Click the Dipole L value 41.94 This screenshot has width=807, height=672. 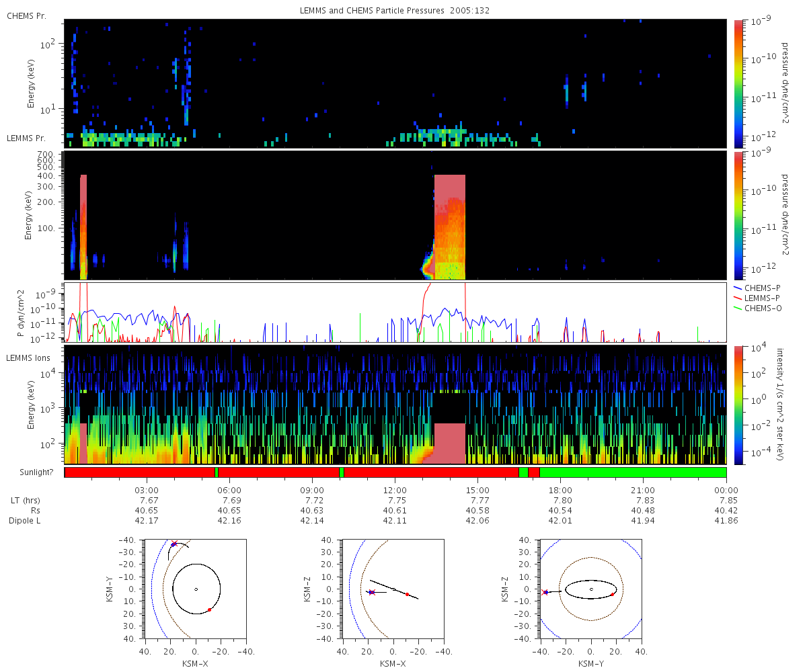[x=644, y=521]
